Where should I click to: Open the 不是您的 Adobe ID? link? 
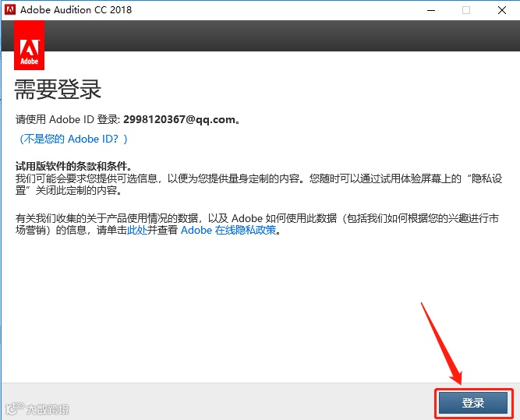pyautogui.click(x=73, y=139)
